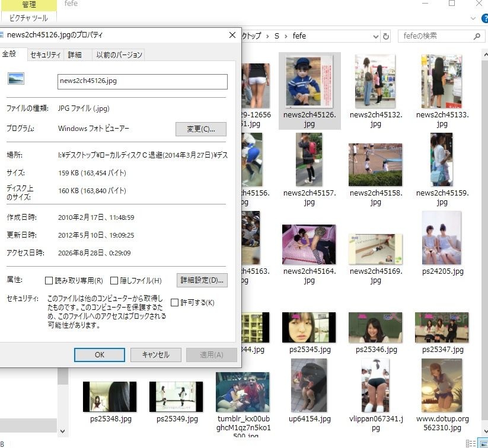Select the file label www.dotup.org562310.jpg
This screenshot has height=448, width=488.
[x=442, y=423]
